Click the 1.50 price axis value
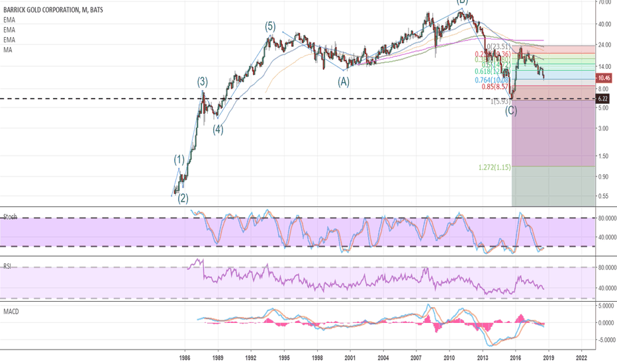Image resolution: width=617 pixels, height=364 pixels. 604,156
